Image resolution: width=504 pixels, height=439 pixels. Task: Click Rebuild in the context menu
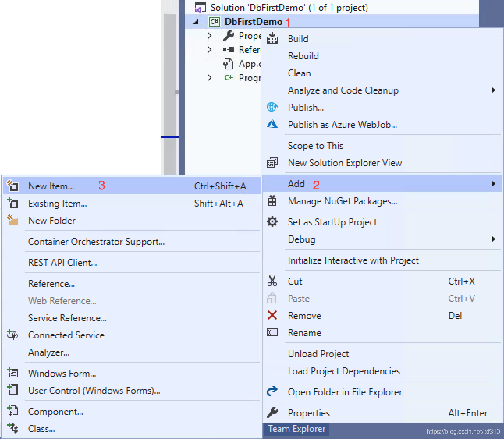tap(303, 56)
